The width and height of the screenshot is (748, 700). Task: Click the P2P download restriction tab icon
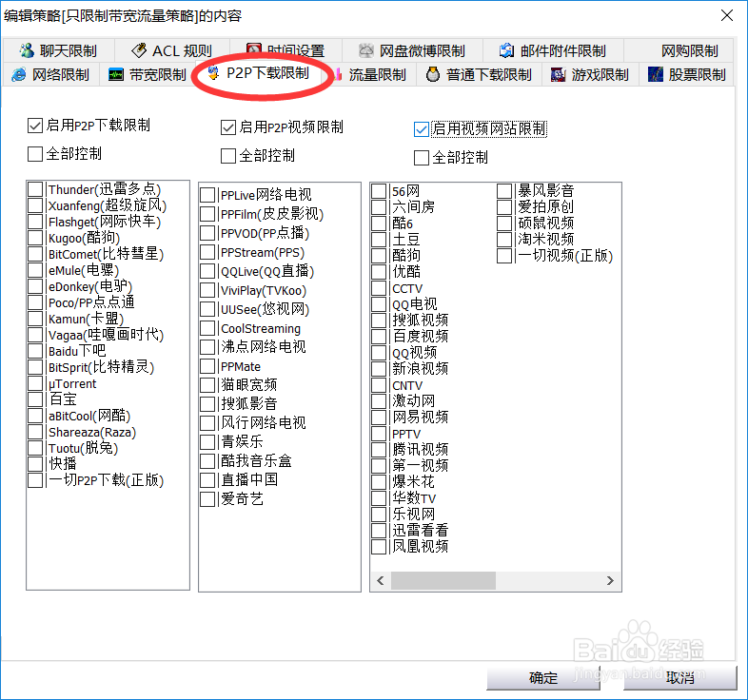(213, 73)
